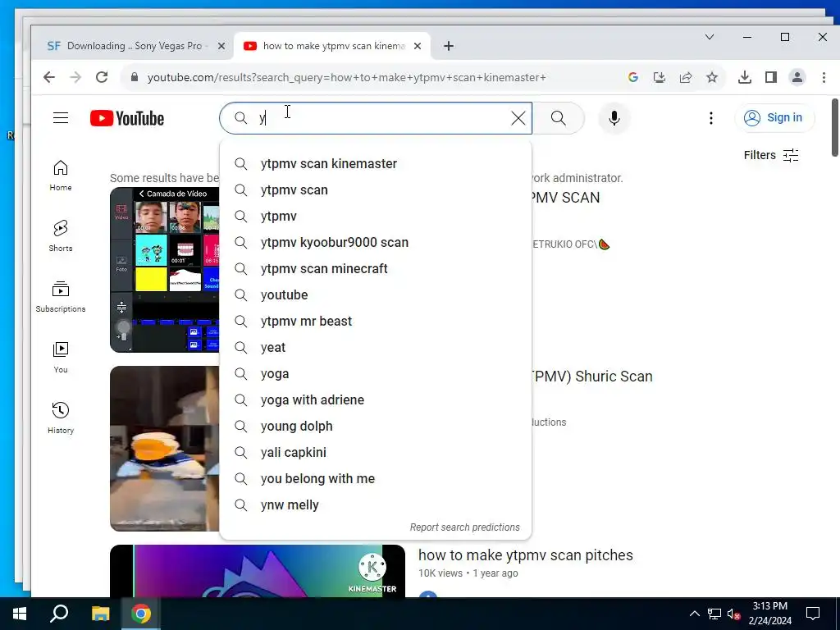The width and height of the screenshot is (840, 630).
Task: Click Chrome icon in taskbar
Action: tap(141, 614)
